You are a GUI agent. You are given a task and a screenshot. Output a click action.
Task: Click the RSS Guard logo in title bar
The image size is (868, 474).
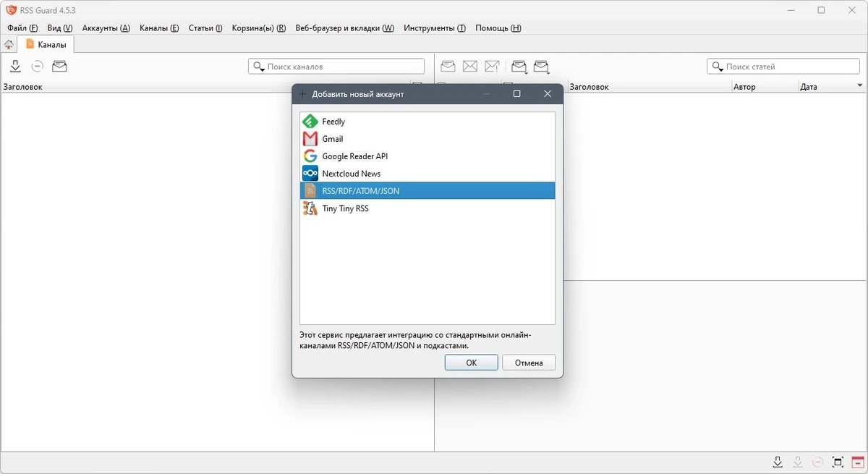(x=11, y=10)
